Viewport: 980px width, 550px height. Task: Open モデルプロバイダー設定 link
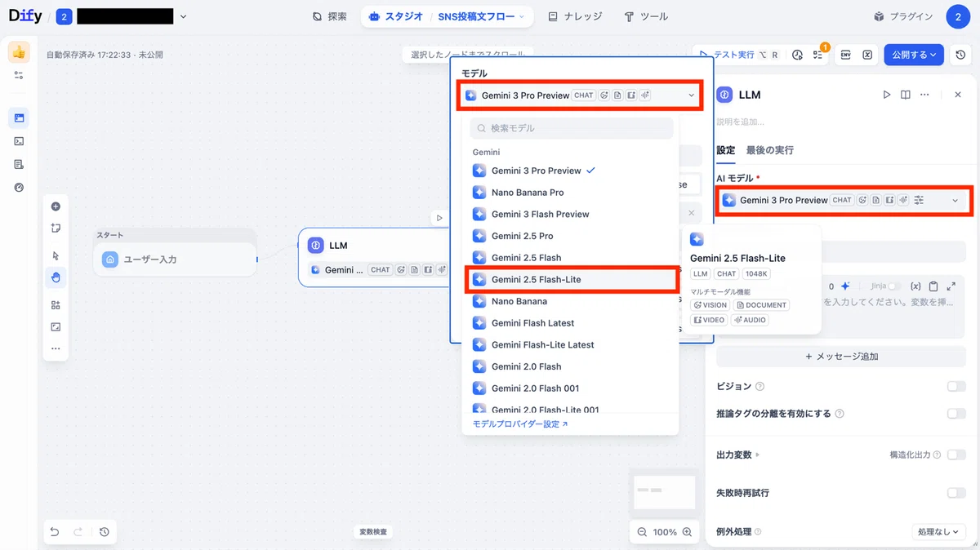(520, 424)
